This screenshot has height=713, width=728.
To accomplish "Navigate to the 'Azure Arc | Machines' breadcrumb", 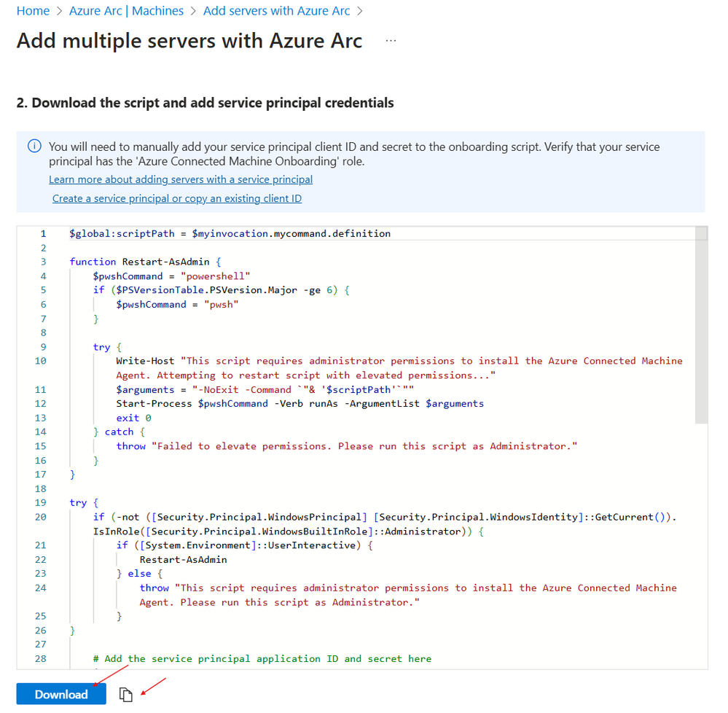I will pos(126,11).
